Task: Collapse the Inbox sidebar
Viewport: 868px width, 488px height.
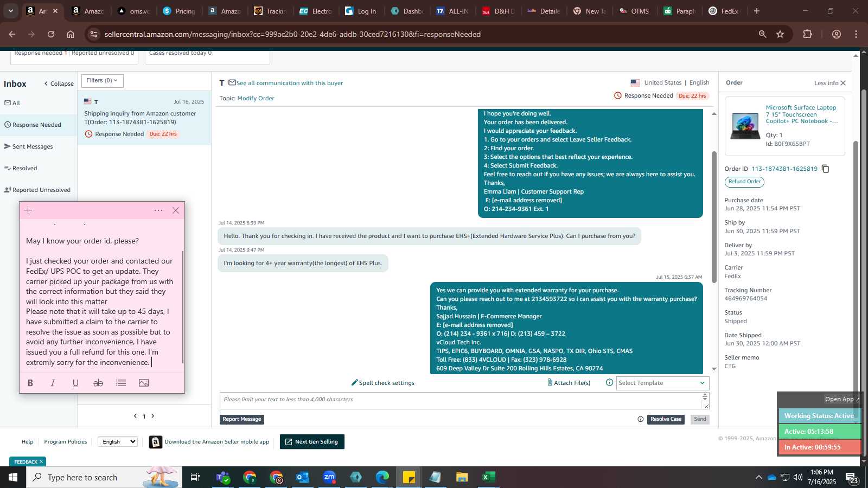Action: pos(59,84)
